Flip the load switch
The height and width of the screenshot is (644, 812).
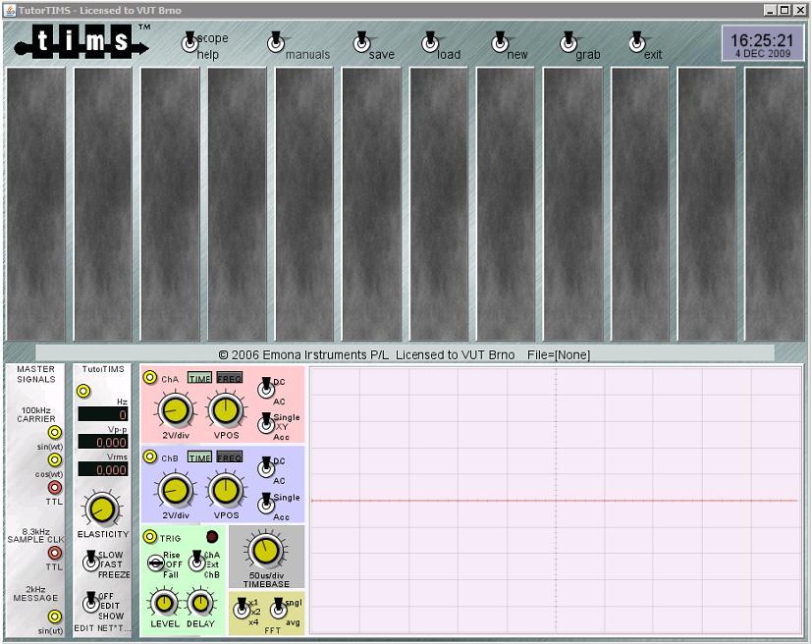pos(430,42)
